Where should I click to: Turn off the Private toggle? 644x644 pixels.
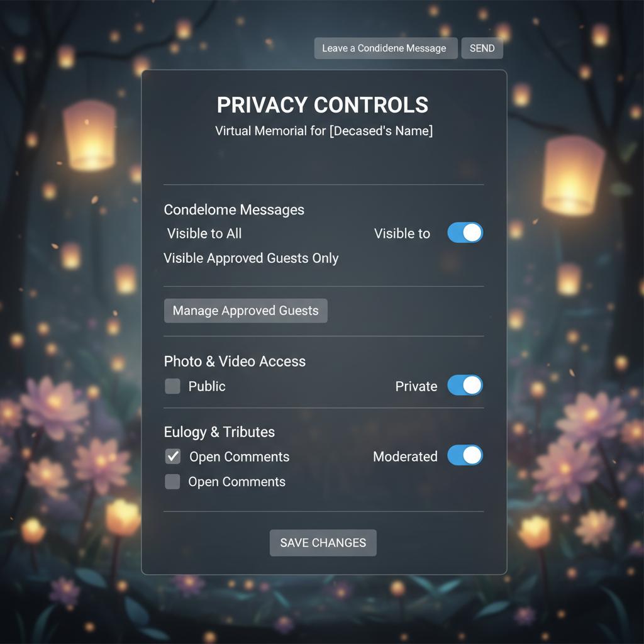pyautogui.click(x=465, y=386)
